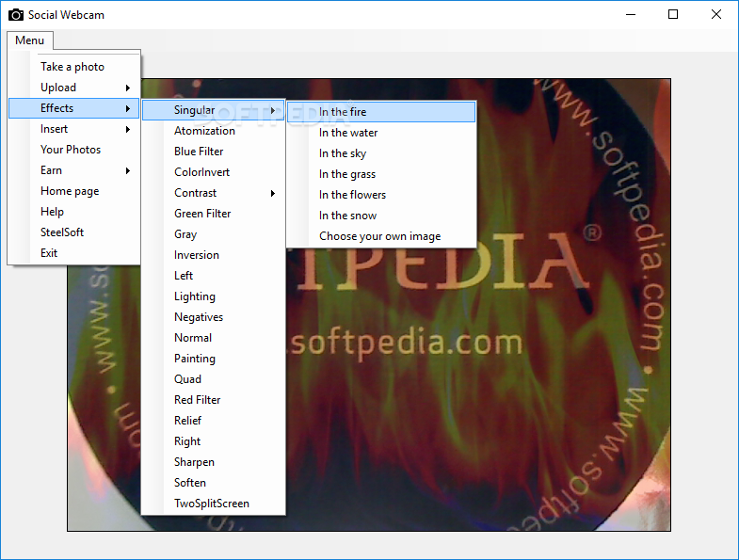The width and height of the screenshot is (739, 560).
Task: Expand the Upload submenu
Action: pyautogui.click(x=74, y=88)
